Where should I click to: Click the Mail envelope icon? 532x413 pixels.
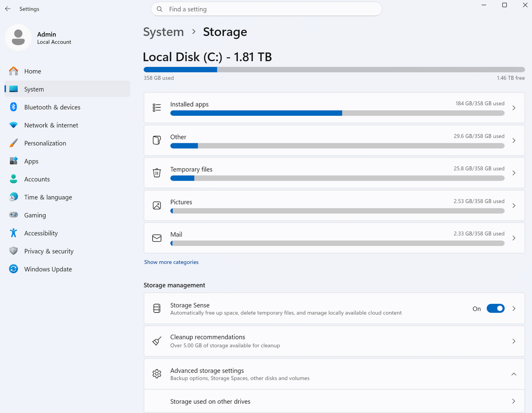coord(156,238)
